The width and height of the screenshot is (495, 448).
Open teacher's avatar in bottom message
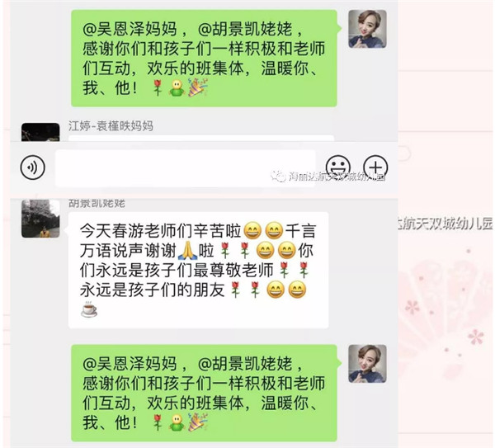click(367, 364)
